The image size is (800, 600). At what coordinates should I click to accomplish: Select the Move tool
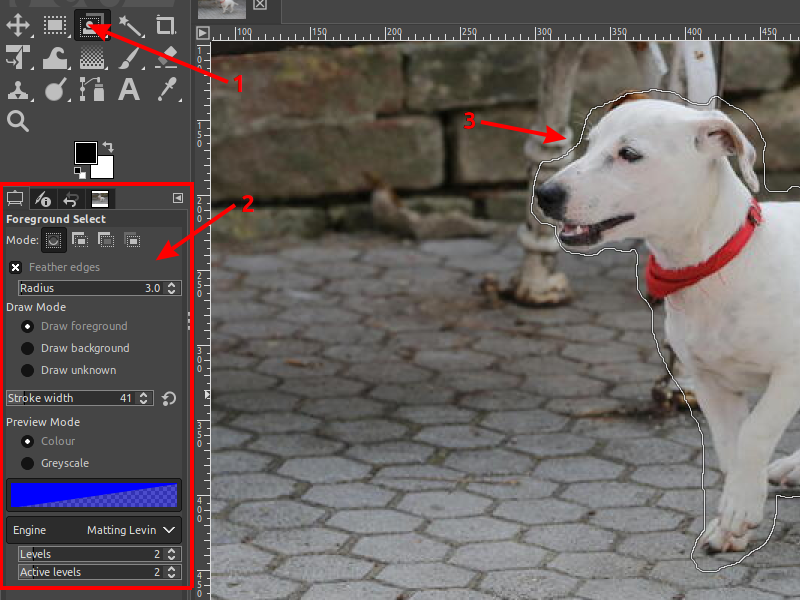tap(17, 25)
